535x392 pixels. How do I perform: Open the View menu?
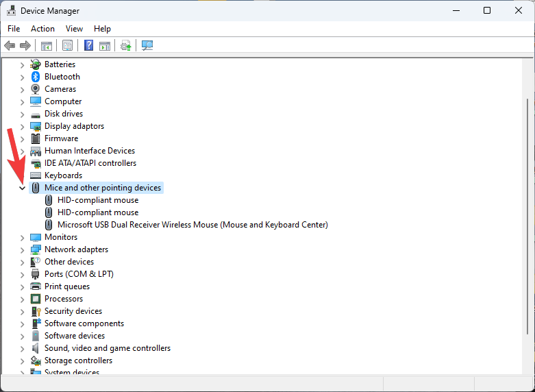(x=74, y=29)
